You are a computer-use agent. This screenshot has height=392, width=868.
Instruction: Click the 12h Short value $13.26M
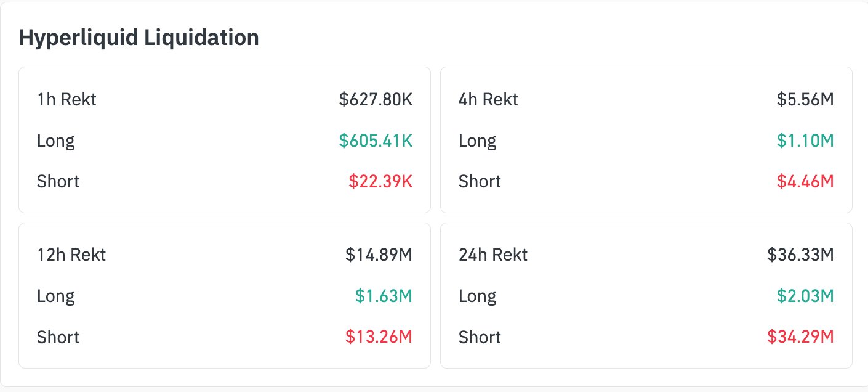tap(379, 337)
